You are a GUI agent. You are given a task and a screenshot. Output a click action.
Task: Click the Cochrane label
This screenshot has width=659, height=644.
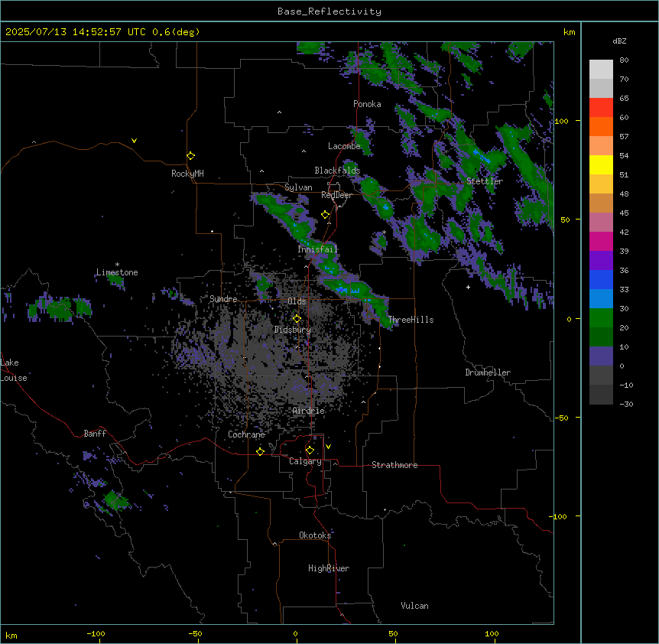point(246,434)
